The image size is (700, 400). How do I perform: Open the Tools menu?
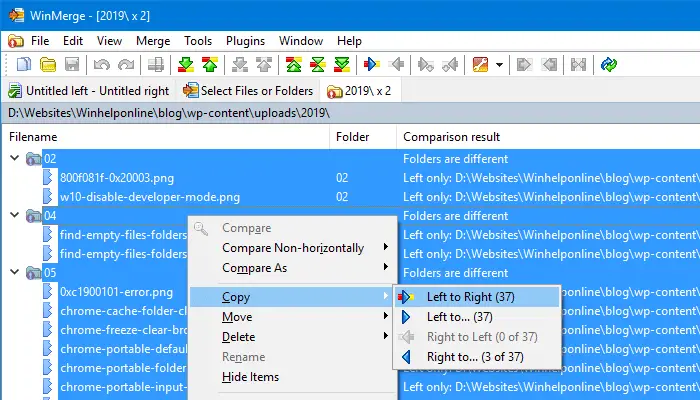[x=198, y=41]
